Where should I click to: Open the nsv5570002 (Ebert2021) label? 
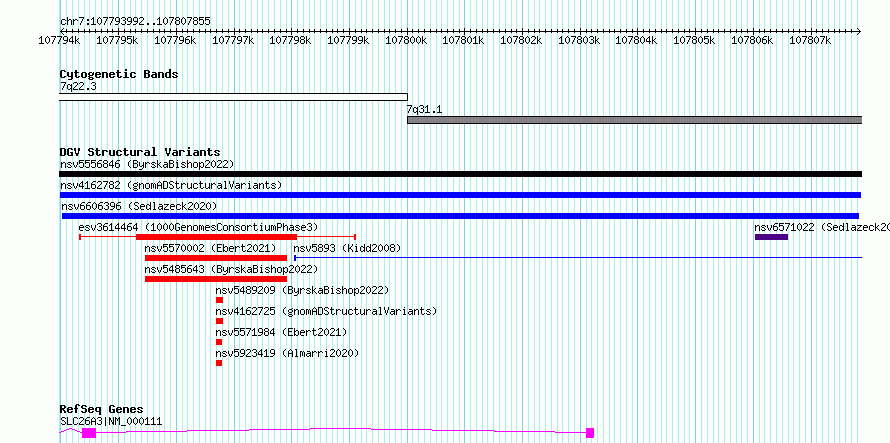(211, 248)
